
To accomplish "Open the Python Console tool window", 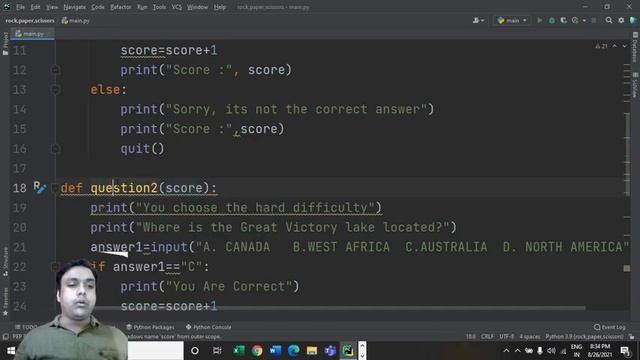I will [x=209, y=327].
